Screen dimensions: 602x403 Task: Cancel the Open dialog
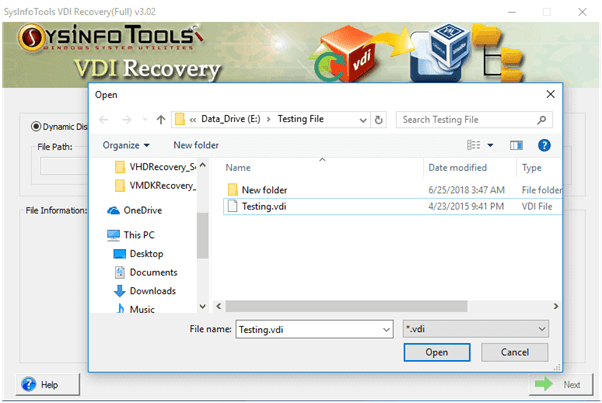pos(514,352)
